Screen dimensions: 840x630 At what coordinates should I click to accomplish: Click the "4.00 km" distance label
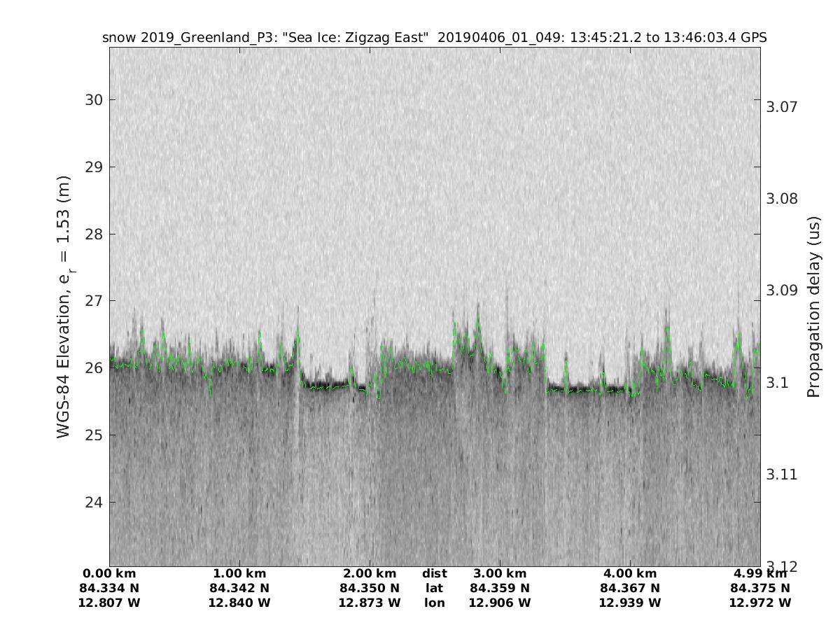629,574
